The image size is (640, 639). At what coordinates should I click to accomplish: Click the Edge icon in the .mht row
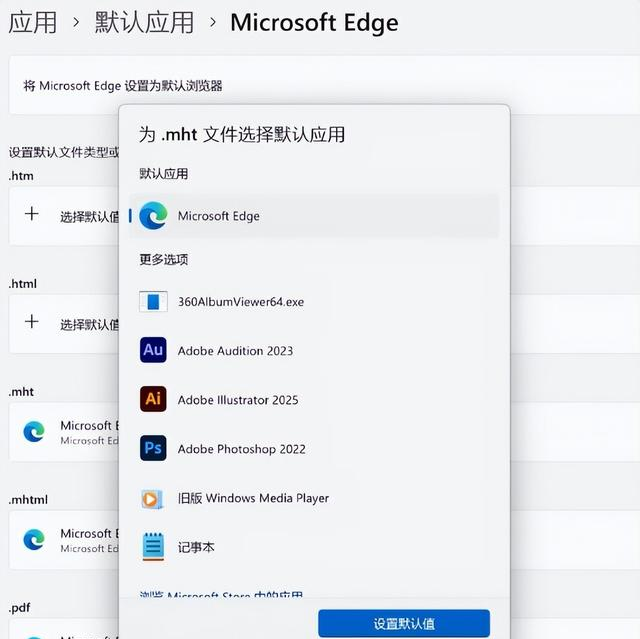34,432
